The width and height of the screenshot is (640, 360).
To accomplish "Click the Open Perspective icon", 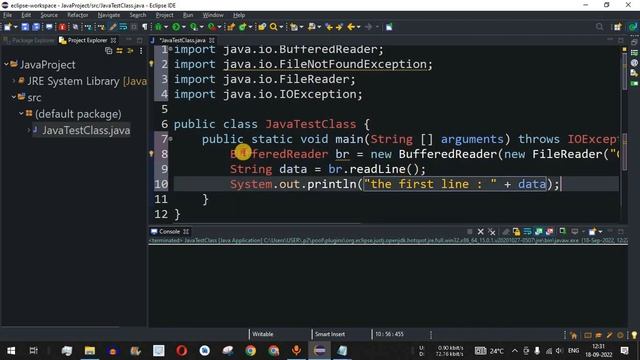I will [x=617, y=27].
